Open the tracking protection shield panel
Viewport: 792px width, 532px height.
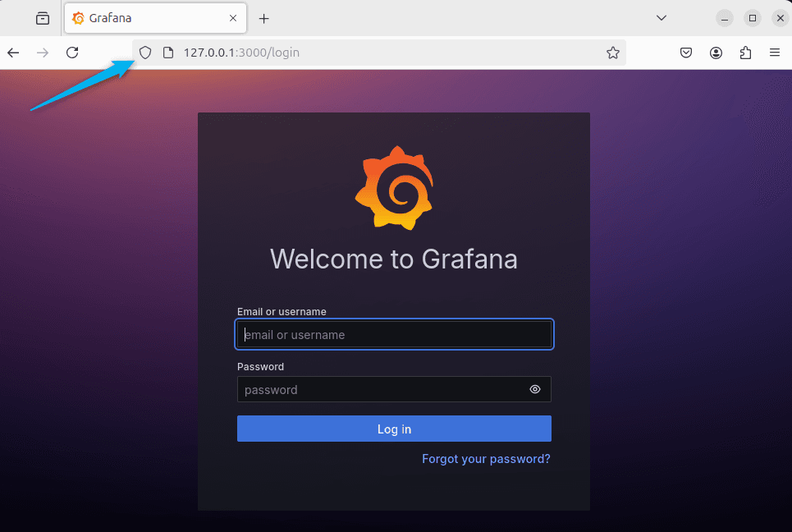coord(144,52)
